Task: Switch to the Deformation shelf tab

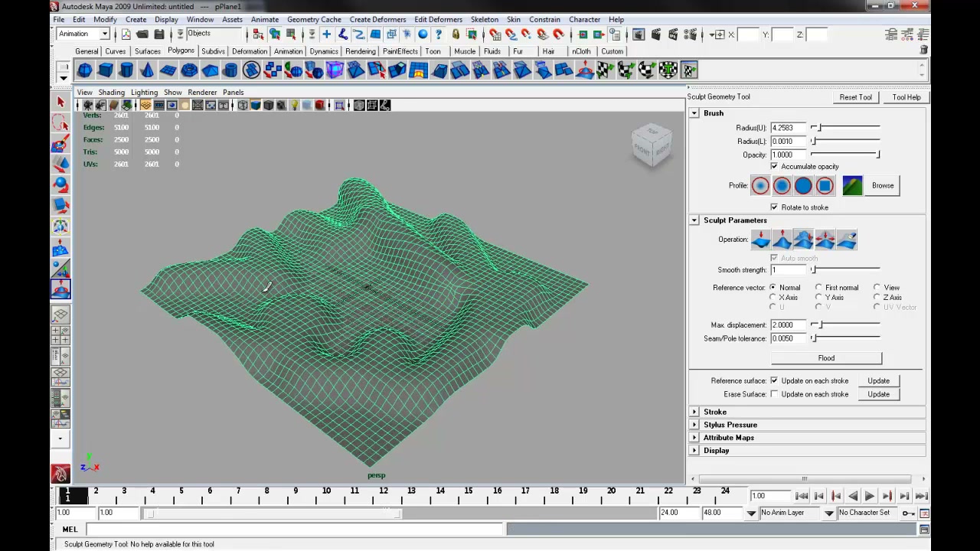Action: point(250,51)
